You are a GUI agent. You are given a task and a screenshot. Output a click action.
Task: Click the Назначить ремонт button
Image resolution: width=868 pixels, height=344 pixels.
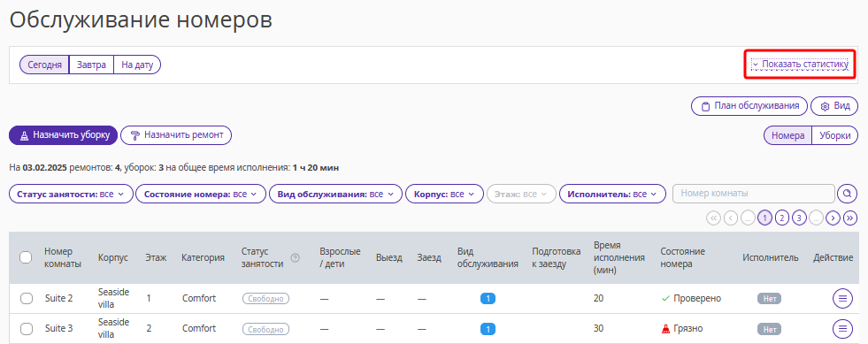pyautogui.click(x=176, y=135)
